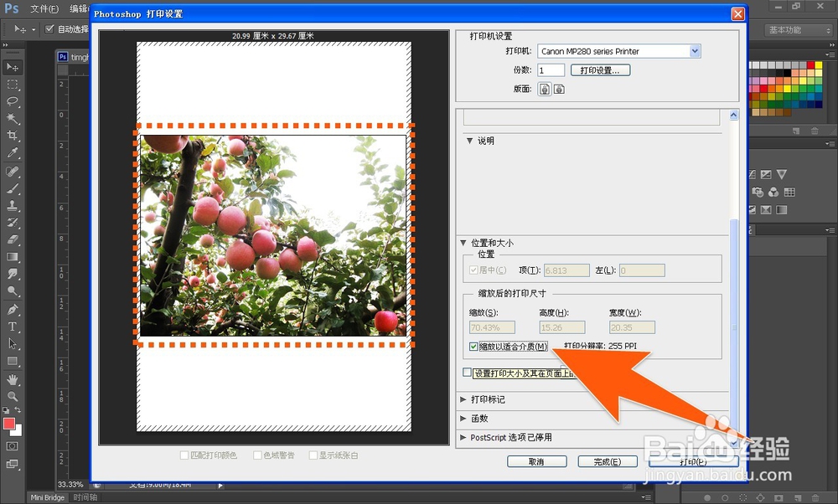Add a Gradient Map adjustment
Screen dimensions: 838x504
pyautogui.click(x=781, y=210)
